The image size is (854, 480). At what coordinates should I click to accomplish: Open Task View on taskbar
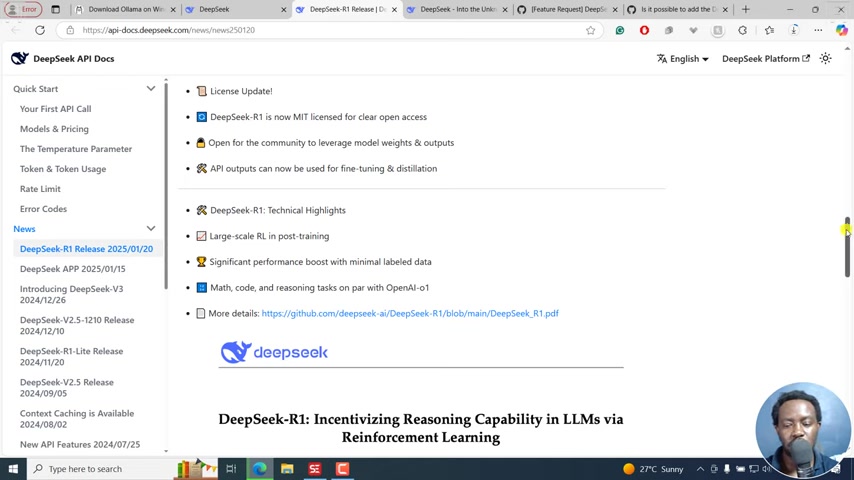click(231, 469)
